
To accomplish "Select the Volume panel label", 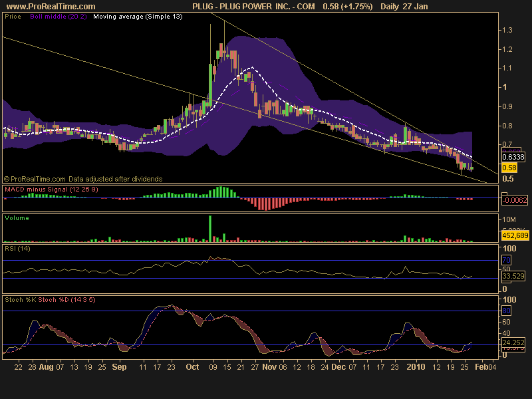I will (x=17, y=218).
